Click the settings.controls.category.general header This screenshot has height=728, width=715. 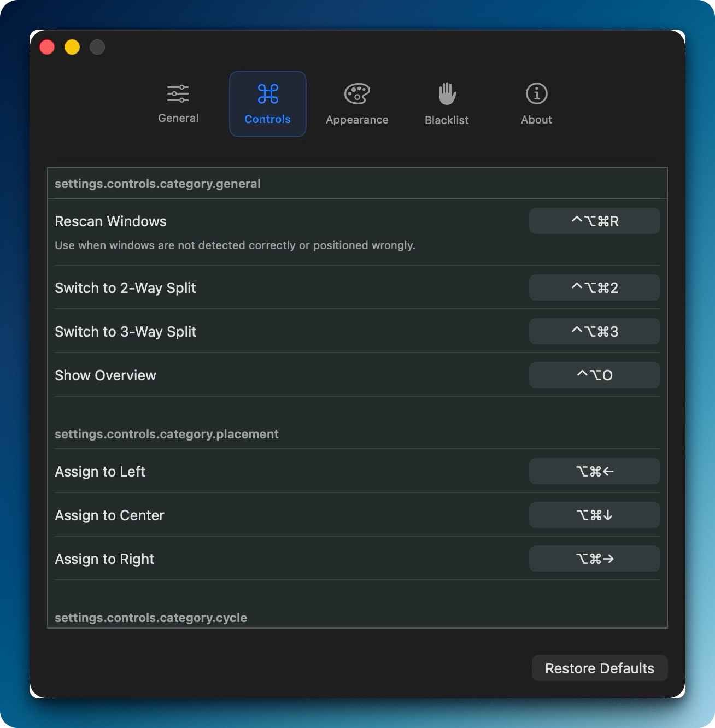point(157,184)
